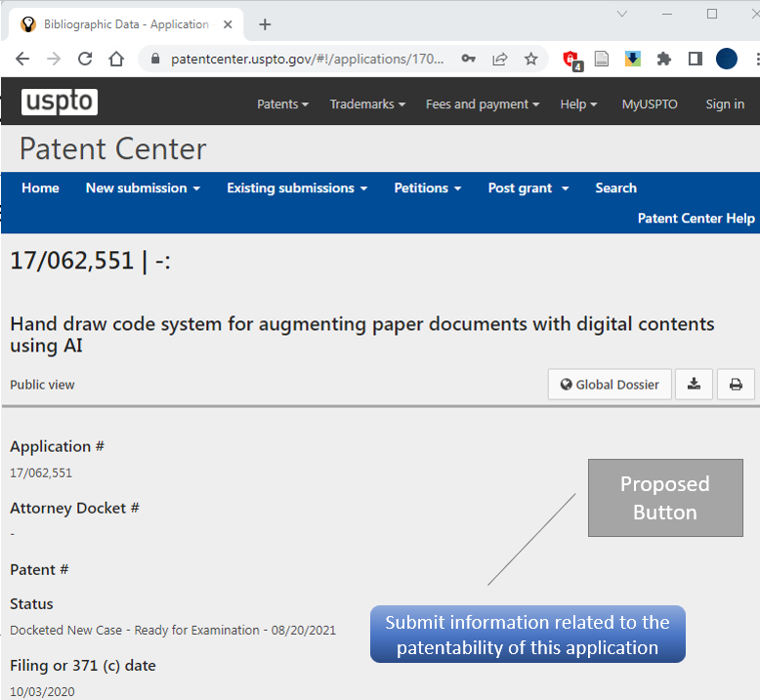Open the browser extensions puzzle icon
Image resolution: width=760 pixels, height=700 pixels.
point(664,59)
